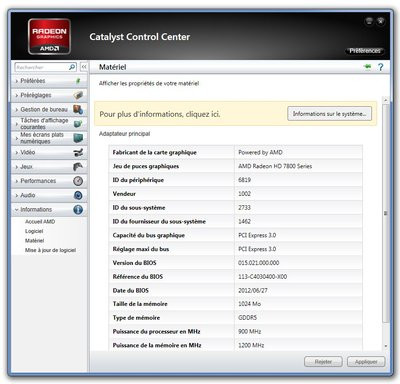This screenshot has width=400, height=384.
Task: Click the Rejeter button
Action: point(323,362)
